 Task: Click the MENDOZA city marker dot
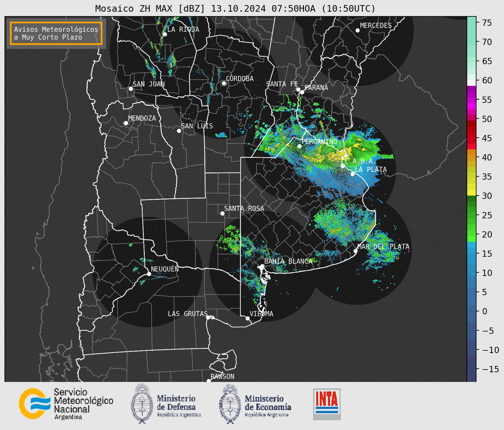[x=126, y=123]
